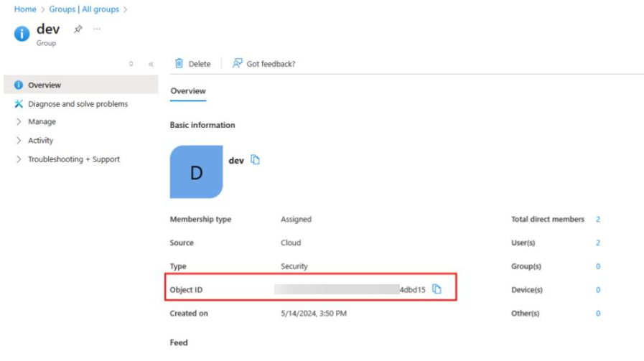
Task: Open Total direct members count link
Action: point(598,220)
